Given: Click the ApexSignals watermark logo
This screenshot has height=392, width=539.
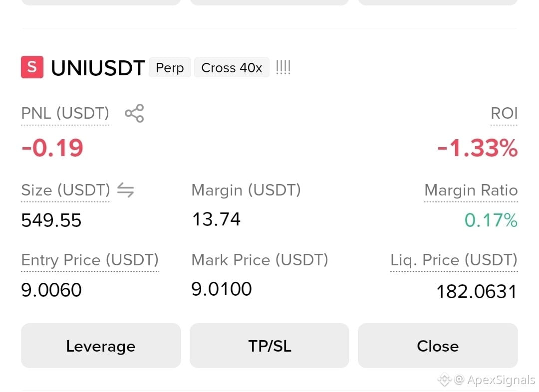Looking at the screenshot, I should [x=444, y=380].
